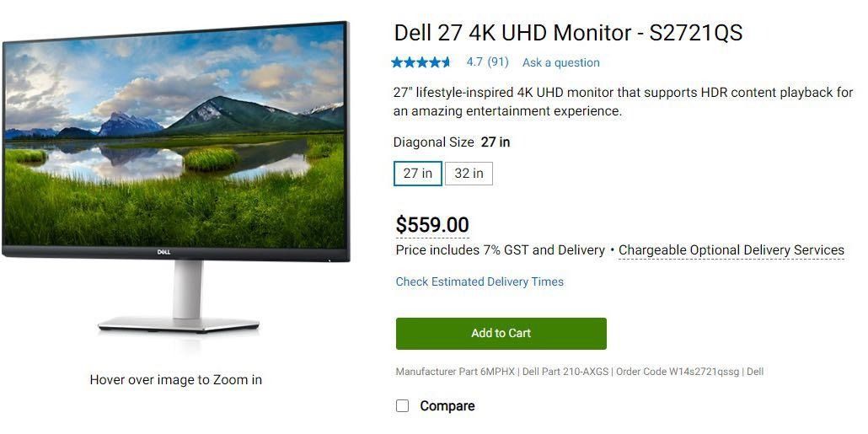Open Check Estimated Delivery Times

480,281
